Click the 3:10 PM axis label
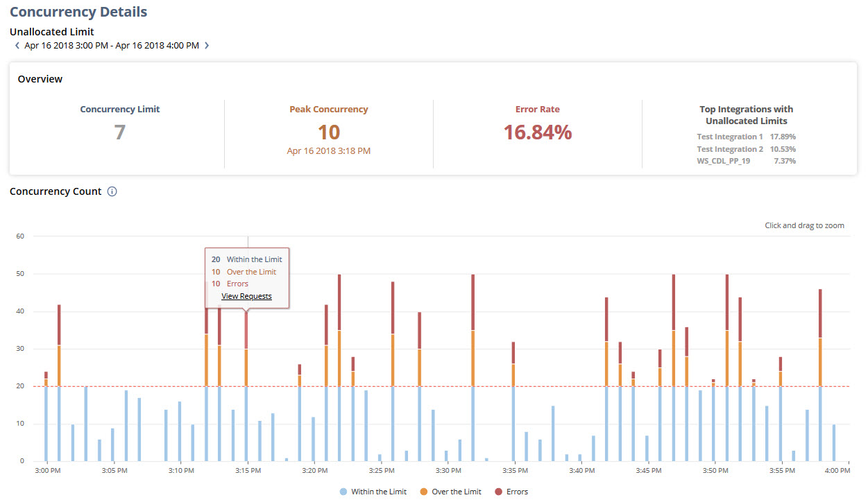The image size is (868, 502). [180, 471]
